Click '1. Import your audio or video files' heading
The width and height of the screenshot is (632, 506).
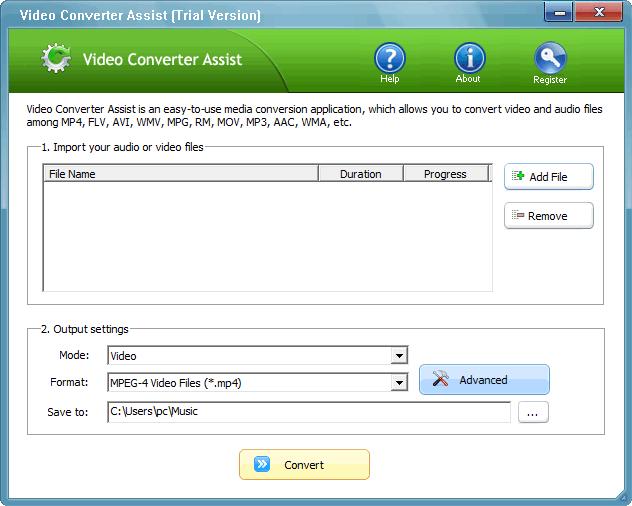122,147
